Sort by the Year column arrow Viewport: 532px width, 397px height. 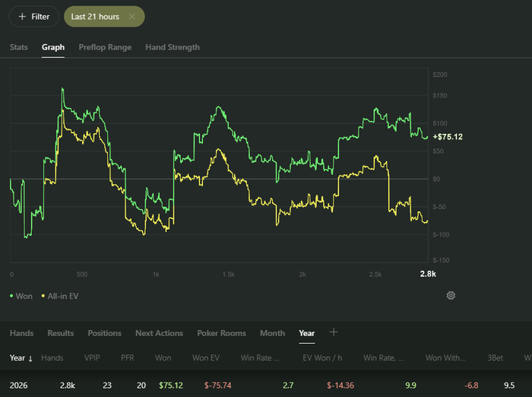tap(30, 358)
